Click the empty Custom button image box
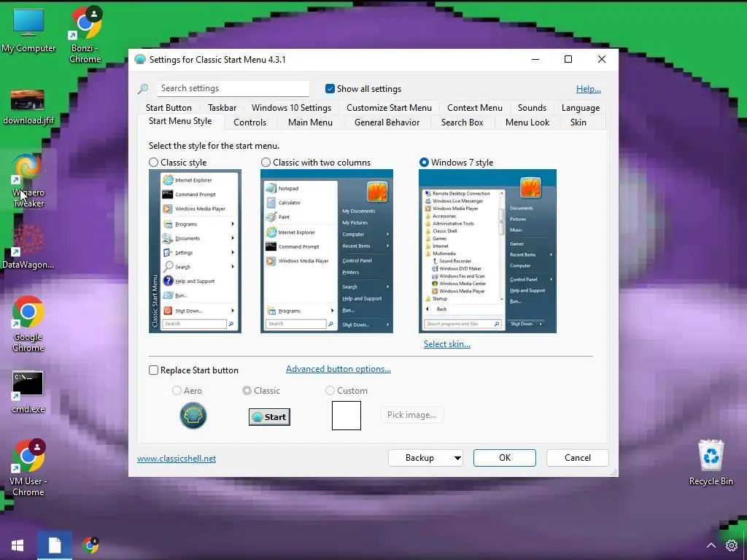This screenshot has height=560, width=747. coord(347,415)
